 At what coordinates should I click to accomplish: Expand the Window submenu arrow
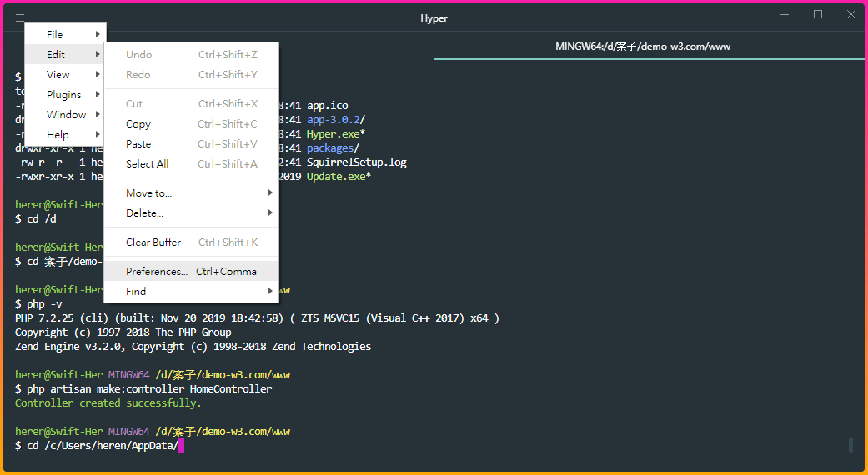point(98,114)
